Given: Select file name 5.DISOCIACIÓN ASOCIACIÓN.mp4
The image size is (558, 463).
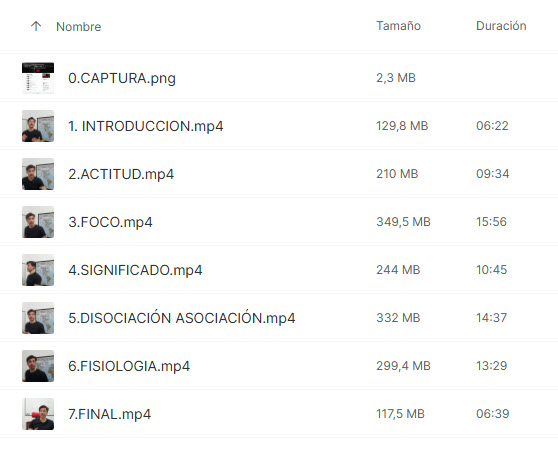Looking at the screenshot, I should tap(181, 317).
